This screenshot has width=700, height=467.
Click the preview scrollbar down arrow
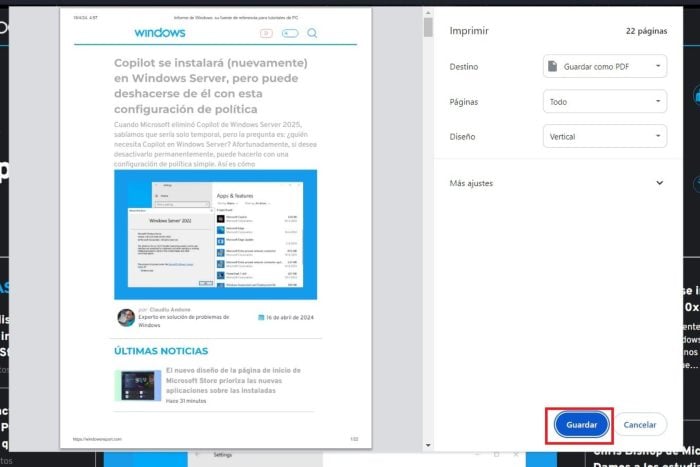[x=428, y=445]
